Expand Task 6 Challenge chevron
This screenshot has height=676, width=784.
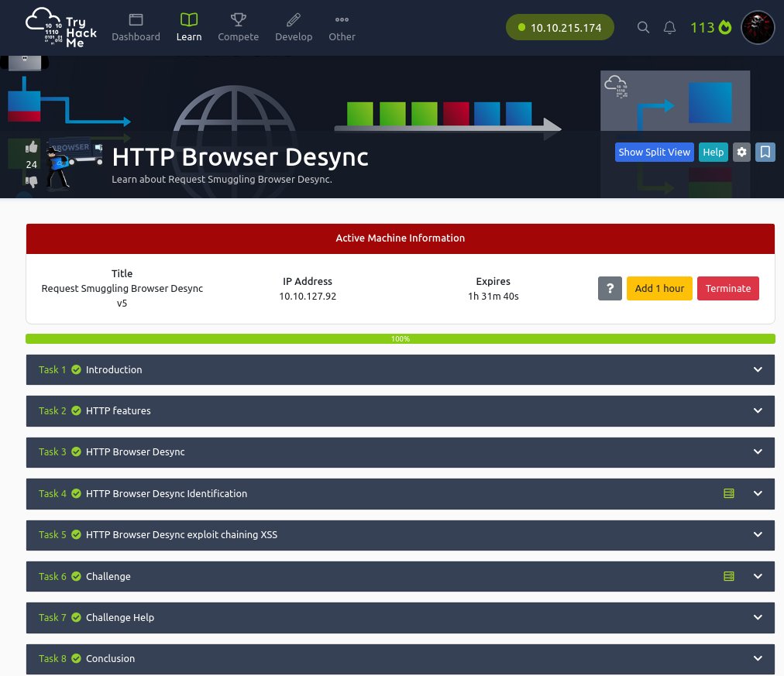[758, 577]
